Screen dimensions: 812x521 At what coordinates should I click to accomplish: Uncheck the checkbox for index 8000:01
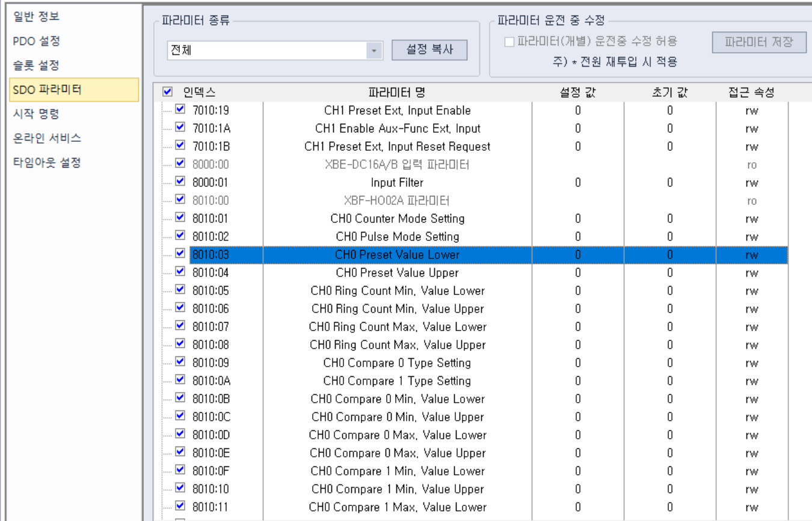click(180, 181)
